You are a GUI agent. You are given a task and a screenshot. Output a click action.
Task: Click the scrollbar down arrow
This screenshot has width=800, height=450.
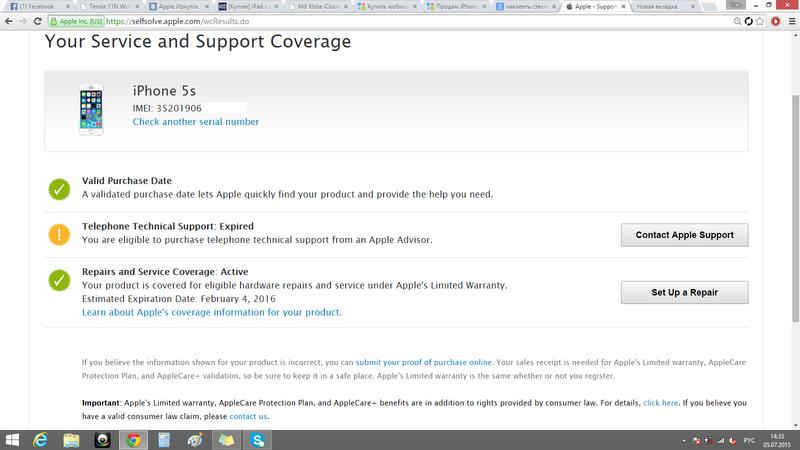[x=795, y=425]
